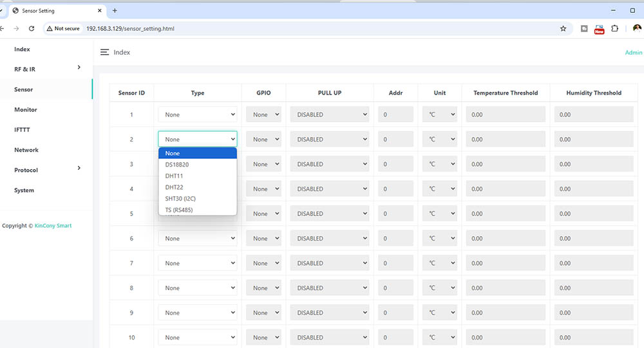Viewport: 644px width, 348px height.
Task: Go to the Network sidebar section
Action: (26, 150)
